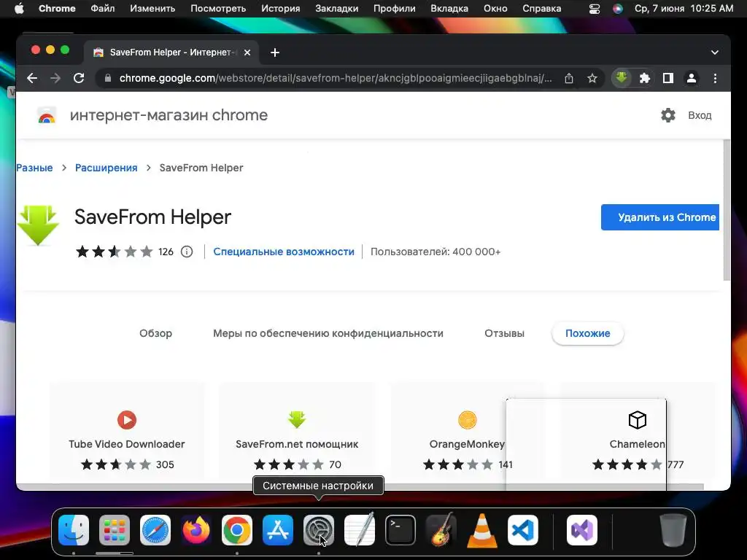Viewport: 747px width, 560px height.
Task: Click the Chrome Web Store rainbow logo
Action: tap(47, 116)
